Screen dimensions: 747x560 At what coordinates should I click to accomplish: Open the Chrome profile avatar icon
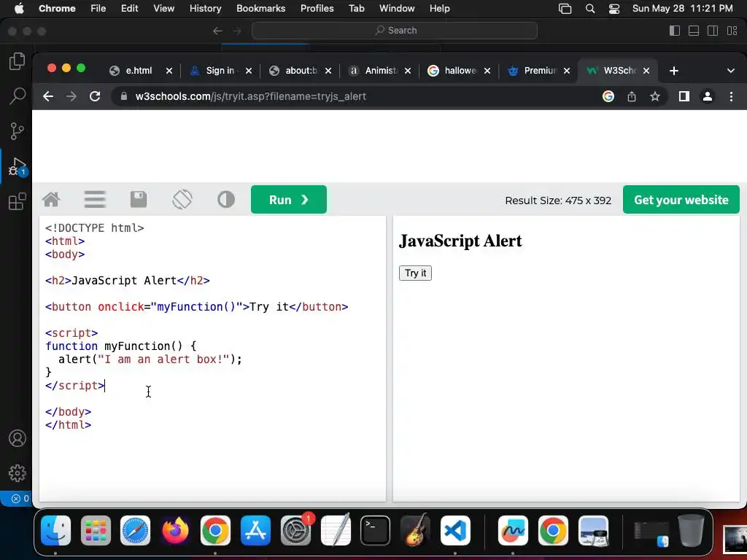(x=708, y=96)
